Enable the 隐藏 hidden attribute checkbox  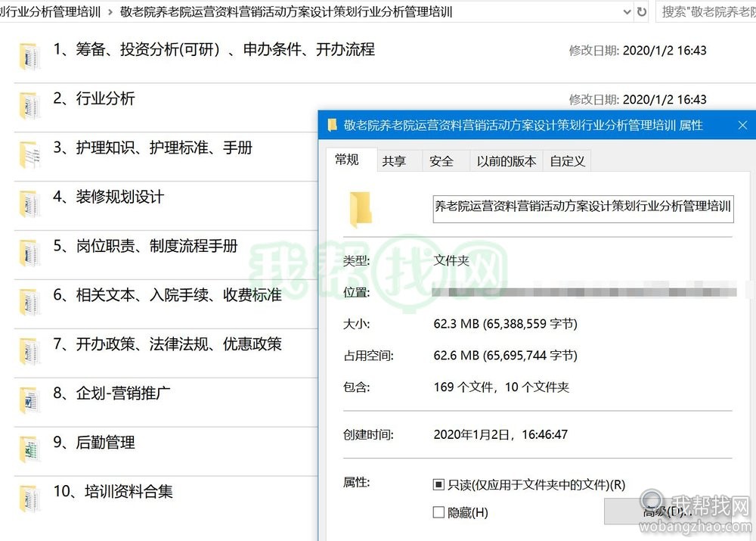[x=438, y=512]
